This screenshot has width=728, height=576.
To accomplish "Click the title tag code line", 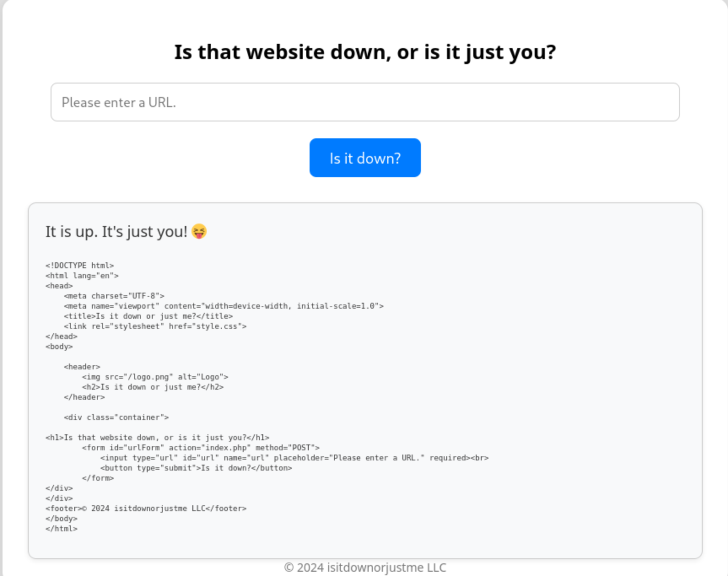I will pyautogui.click(x=148, y=316).
